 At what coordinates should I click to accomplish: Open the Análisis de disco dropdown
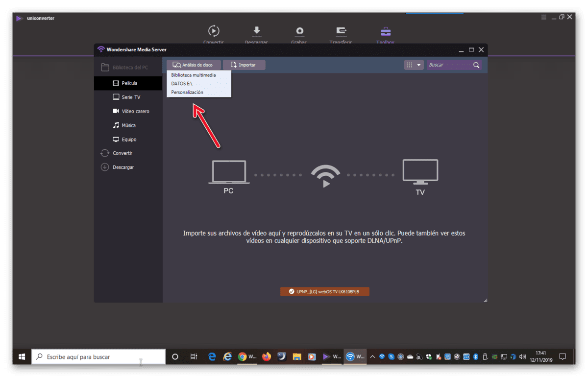[193, 65]
